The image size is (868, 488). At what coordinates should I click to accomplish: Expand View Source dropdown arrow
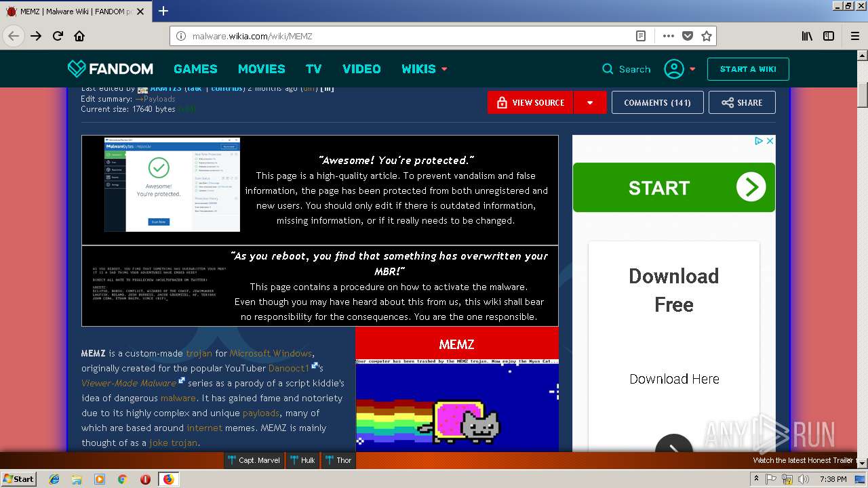tap(590, 102)
